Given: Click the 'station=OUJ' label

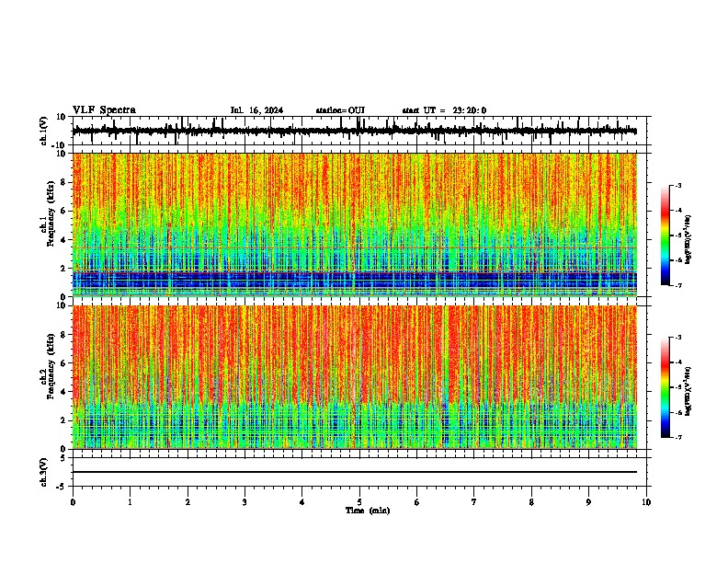Looking at the screenshot, I should (340, 110).
